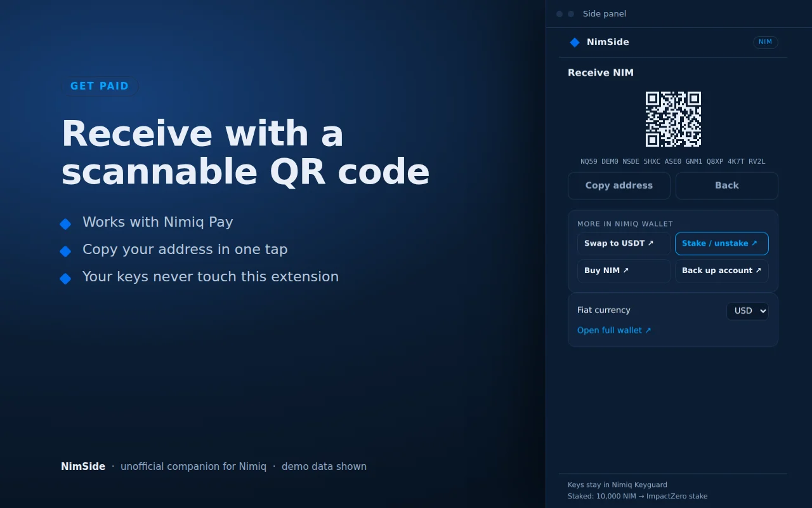
Task: Copy the wallet address with Copy address
Action: [x=619, y=185]
